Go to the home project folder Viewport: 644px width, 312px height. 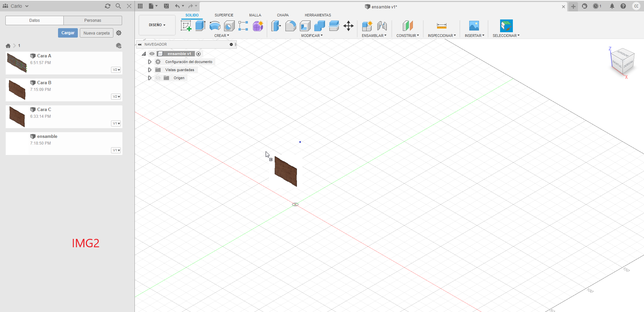click(x=8, y=46)
